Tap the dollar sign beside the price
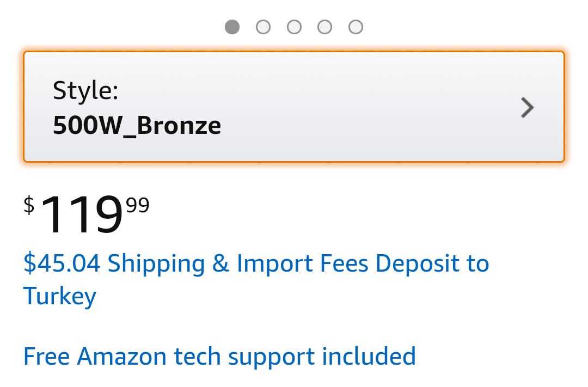The width and height of the screenshot is (588, 387). point(29,206)
